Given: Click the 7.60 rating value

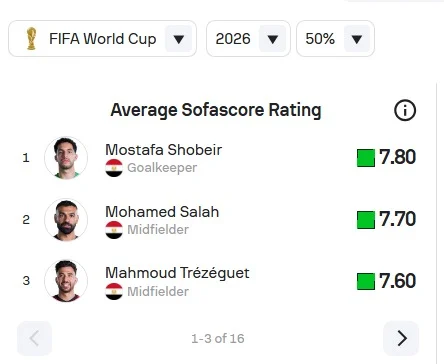Looking at the screenshot, I should pos(397,281).
